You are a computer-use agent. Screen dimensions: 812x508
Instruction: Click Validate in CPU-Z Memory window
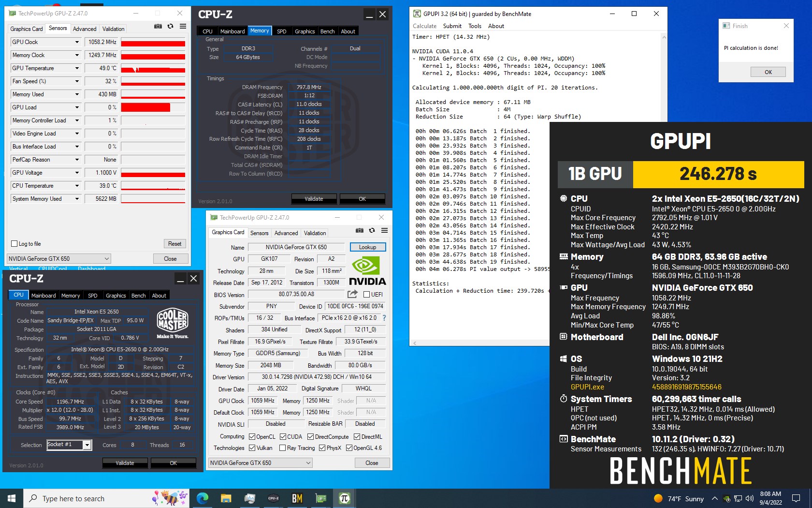[x=314, y=199]
